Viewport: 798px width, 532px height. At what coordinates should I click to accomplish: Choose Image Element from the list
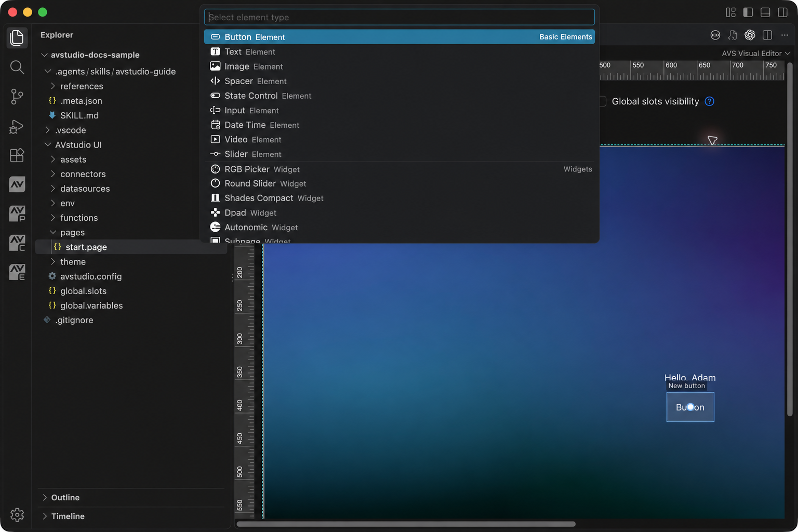click(x=399, y=66)
